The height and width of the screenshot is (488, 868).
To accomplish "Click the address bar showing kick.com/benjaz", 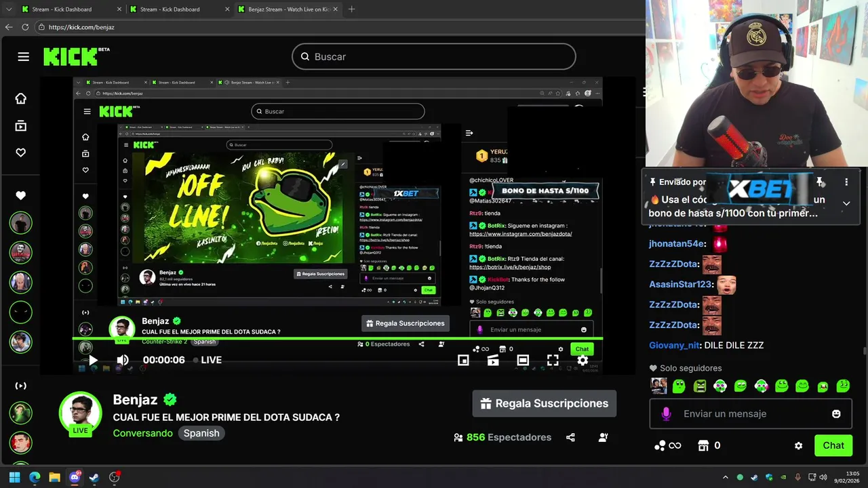I will pos(339,27).
